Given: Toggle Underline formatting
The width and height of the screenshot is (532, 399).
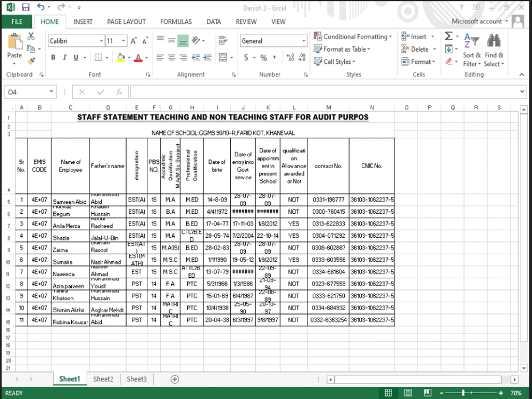Looking at the screenshot, I should [76, 57].
